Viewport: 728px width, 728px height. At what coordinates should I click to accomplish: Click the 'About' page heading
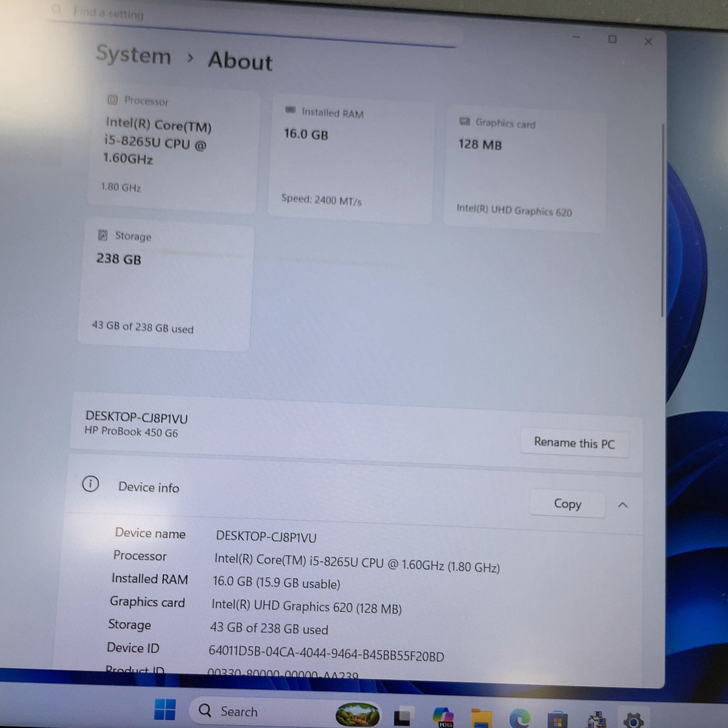(240, 61)
